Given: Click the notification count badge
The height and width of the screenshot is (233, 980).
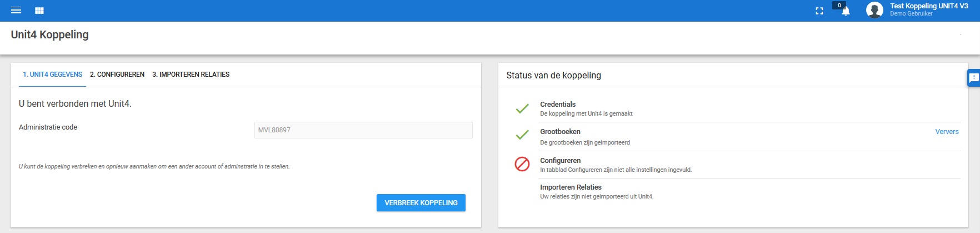Looking at the screenshot, I should 839,5.
